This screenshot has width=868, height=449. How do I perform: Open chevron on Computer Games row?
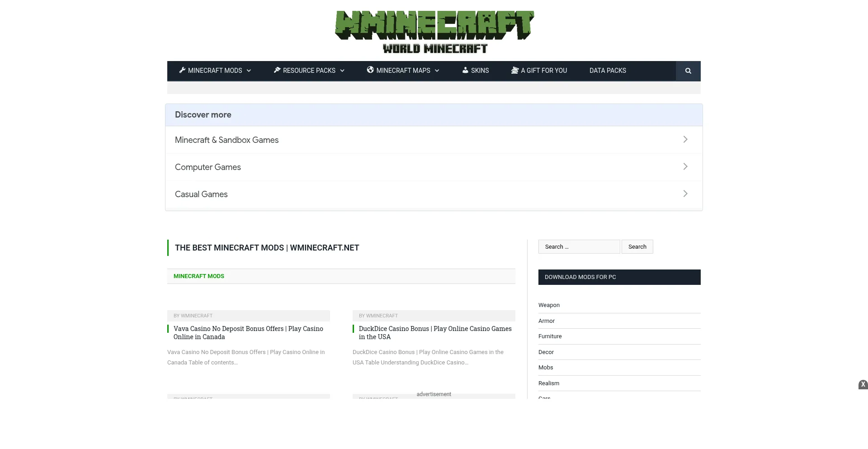(685, 167)
